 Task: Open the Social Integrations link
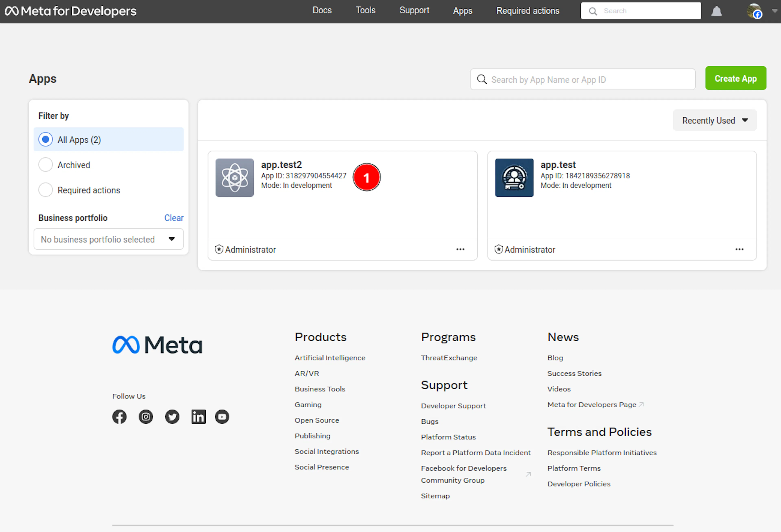(x=326, y=452)
